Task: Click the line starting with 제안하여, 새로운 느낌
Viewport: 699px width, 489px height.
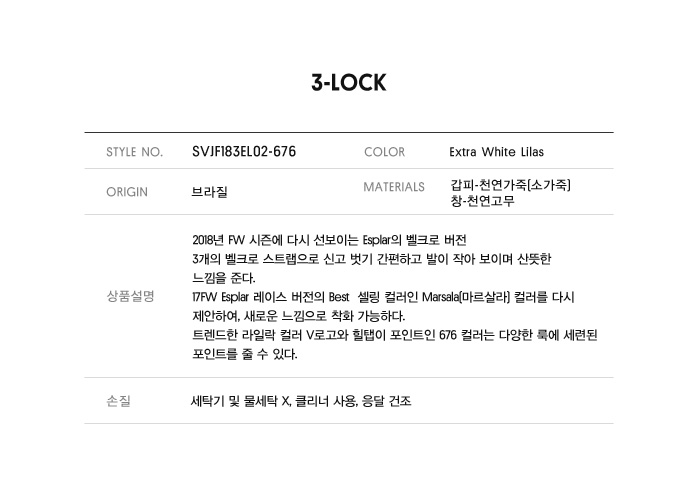Action: click(x=298, y=316)
